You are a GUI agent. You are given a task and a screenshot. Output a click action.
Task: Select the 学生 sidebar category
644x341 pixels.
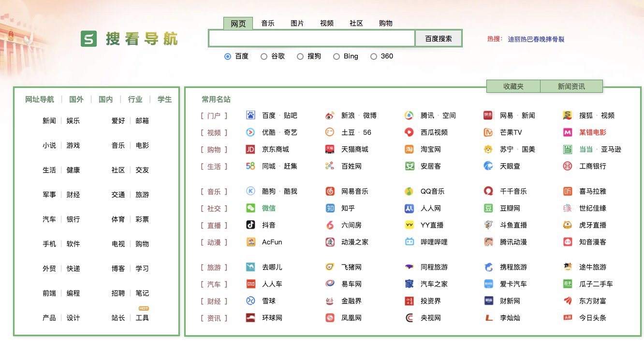tap(165, 99)
